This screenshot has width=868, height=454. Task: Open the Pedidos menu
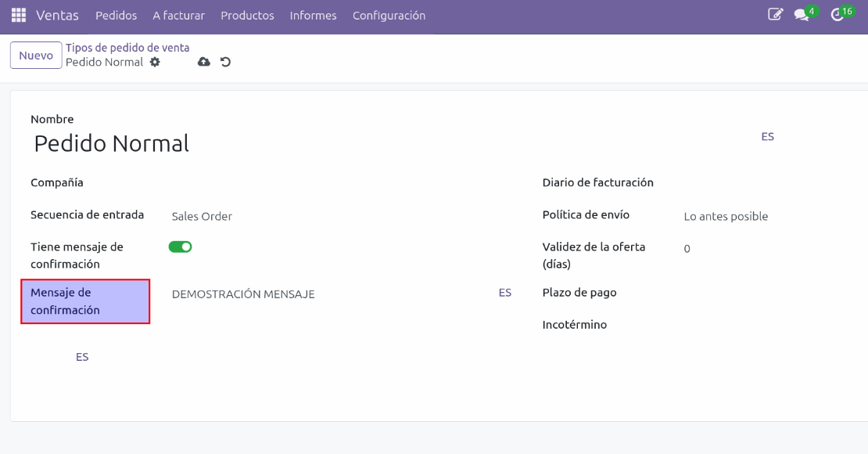click(116, 16)
